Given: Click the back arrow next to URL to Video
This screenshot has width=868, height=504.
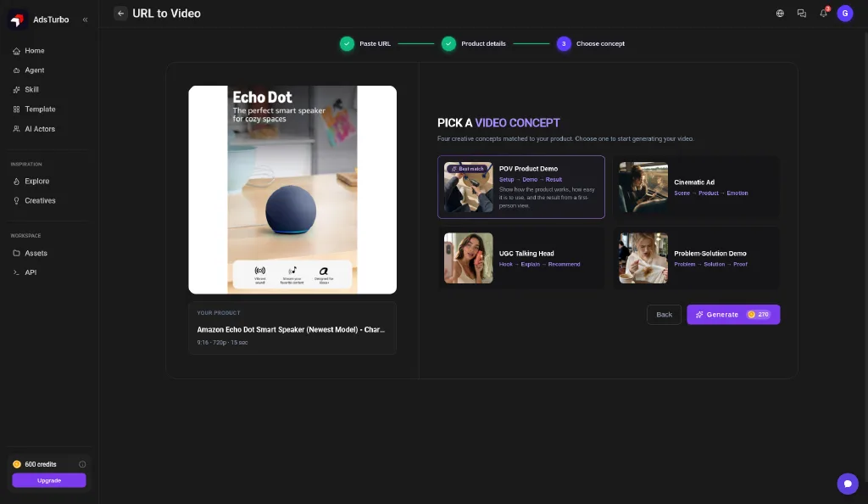Looking at the screenshot, I should pos(120,14).
